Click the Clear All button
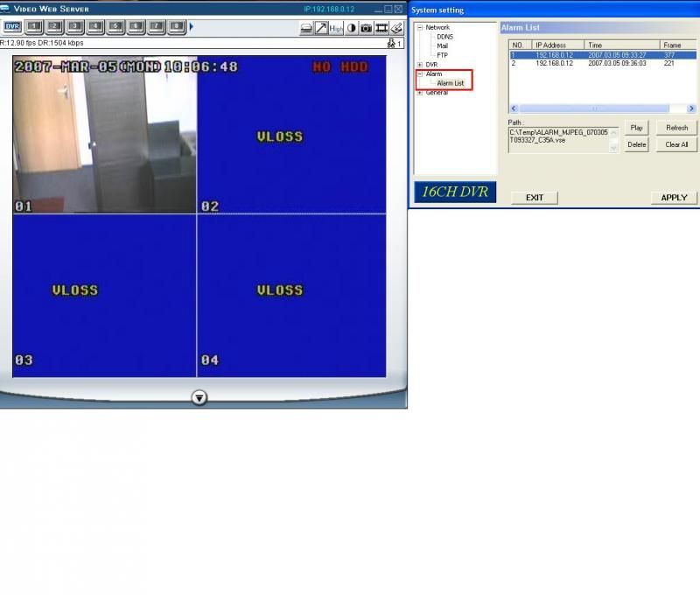The image size is (700, 595). (676, 144)
